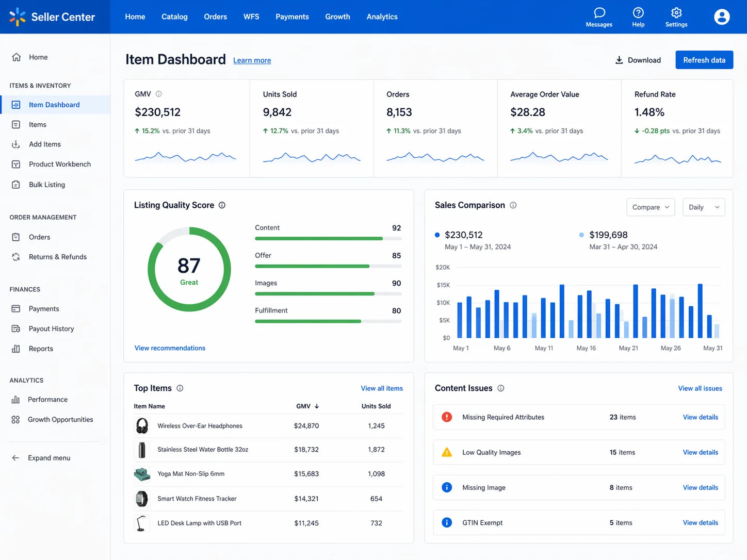This screenshot has height=560, width=747.
Task: Click the Seller Center spark logo
Action: (x=18, y=17)
